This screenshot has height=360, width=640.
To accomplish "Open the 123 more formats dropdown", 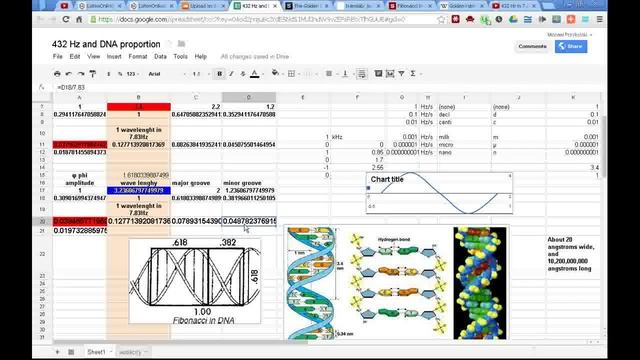I will 132,74.
